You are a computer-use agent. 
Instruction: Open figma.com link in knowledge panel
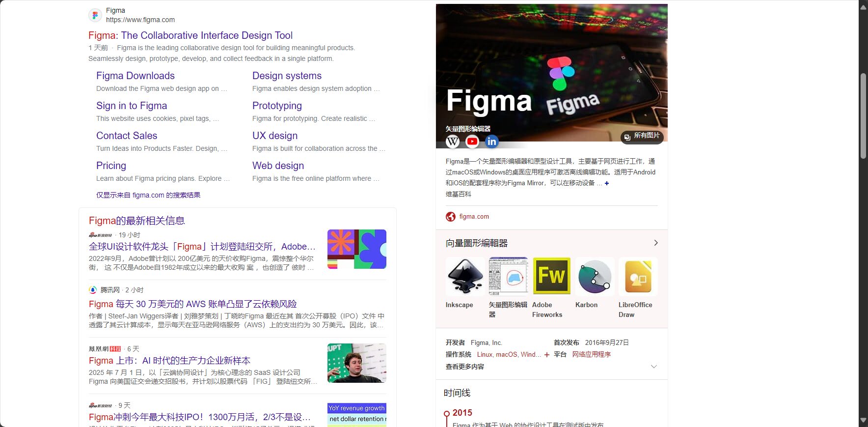[x=474, y=217]
